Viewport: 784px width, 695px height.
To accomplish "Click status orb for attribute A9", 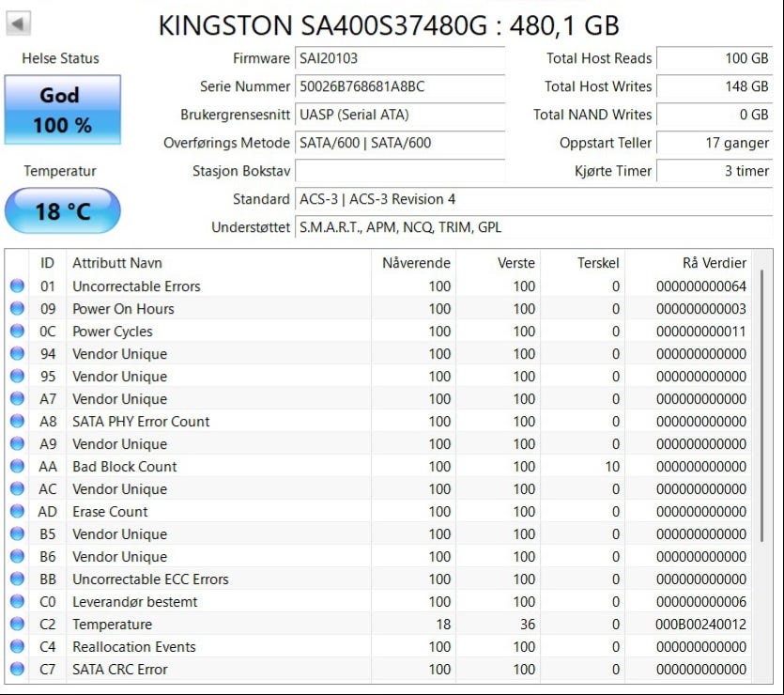I will [17, 443].
